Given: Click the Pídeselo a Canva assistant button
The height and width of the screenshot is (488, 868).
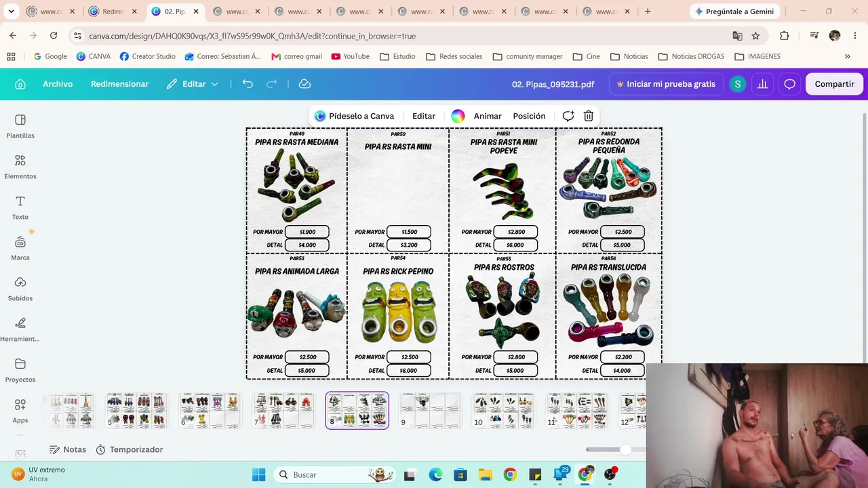Looking at the screenshot, I should (354, 116).
